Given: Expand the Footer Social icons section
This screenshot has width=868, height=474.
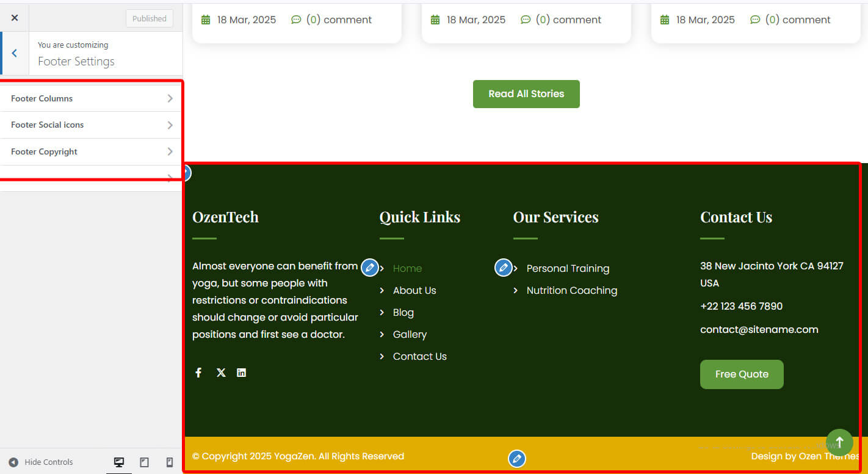Looking at the screenshot, I should point(91,125).
